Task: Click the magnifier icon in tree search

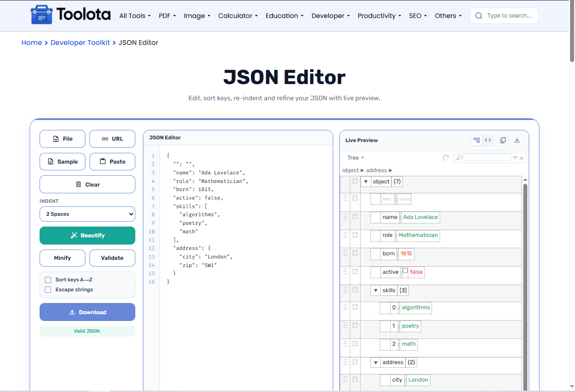Action: coord(459,158)
